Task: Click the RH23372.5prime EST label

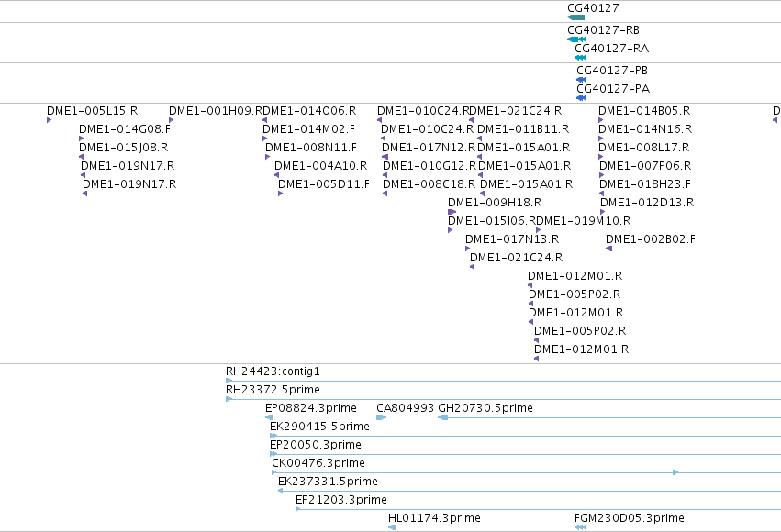Action: (x=273, y=390)
